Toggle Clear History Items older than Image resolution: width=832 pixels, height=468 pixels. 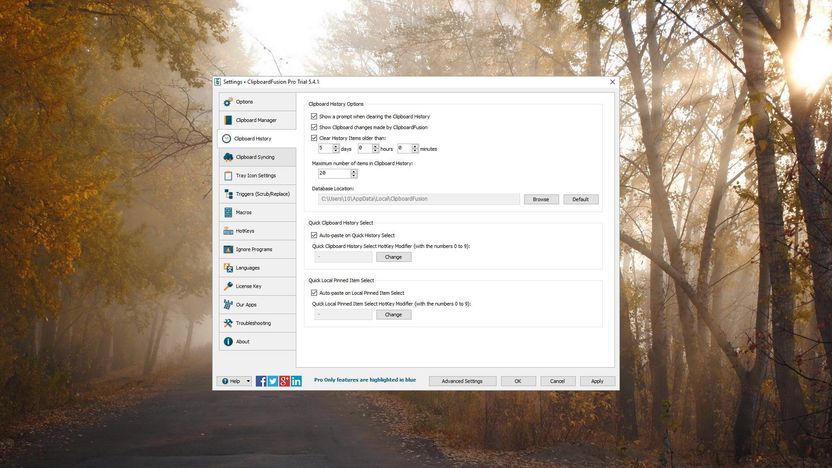click(x=314, y=138)
